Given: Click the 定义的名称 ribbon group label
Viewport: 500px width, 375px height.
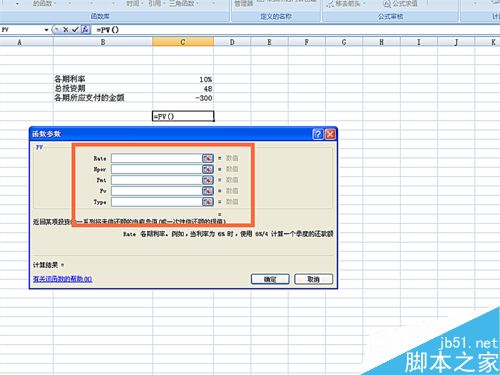Looking at the screenshot, I should 276,16.
